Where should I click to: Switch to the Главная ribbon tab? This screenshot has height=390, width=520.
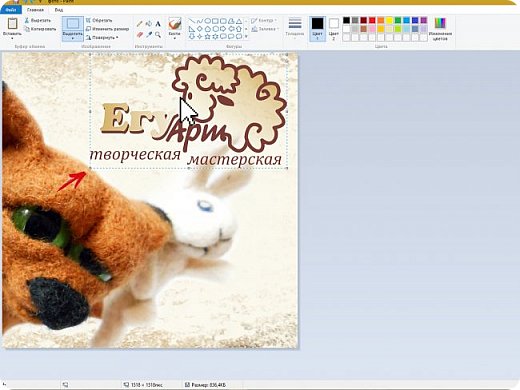(x=35, y=10)
